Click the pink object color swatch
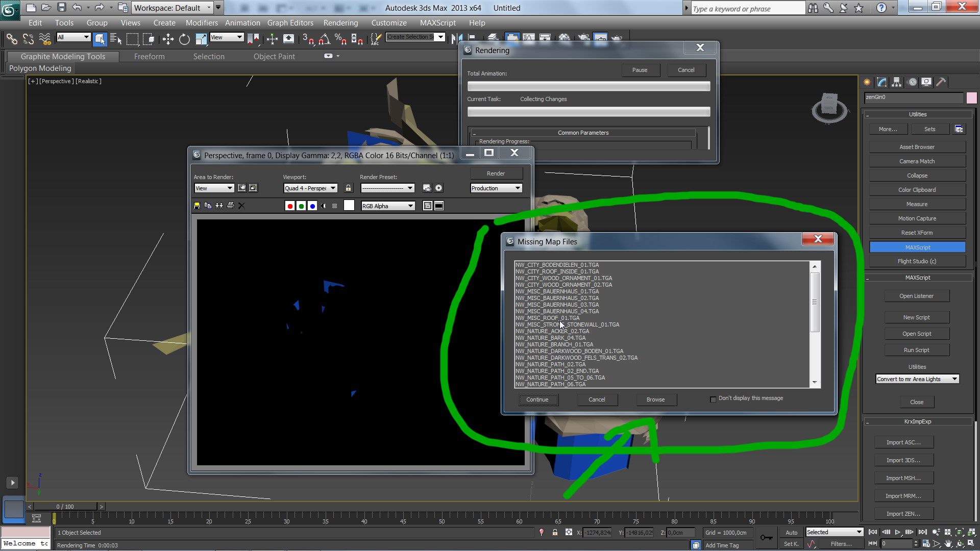The height and width of the screenshot is (551, 980). tap(971, 97)
